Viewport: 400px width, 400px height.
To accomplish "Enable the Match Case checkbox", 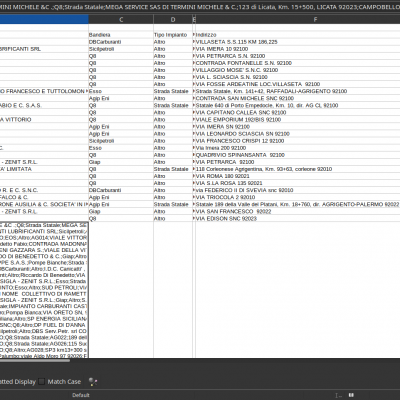I will (42, 382).
